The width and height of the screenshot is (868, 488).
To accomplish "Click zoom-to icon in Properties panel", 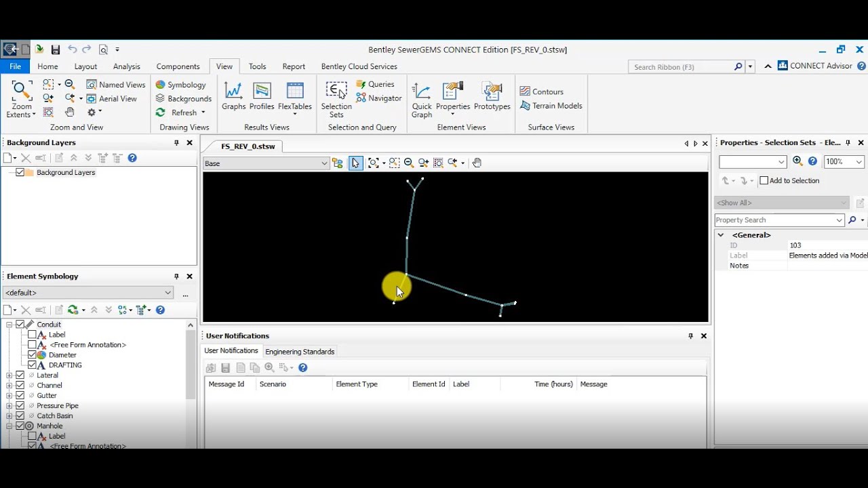I will click(797, 161).
